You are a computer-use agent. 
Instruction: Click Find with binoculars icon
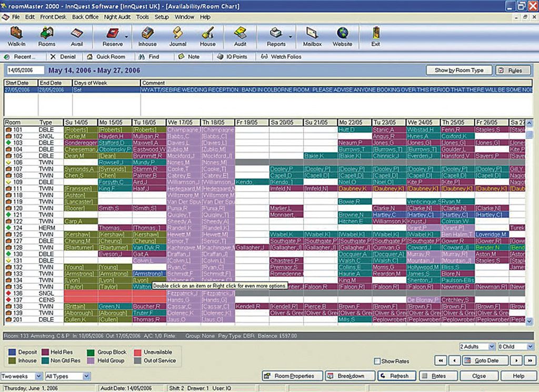tap(149, 57)
